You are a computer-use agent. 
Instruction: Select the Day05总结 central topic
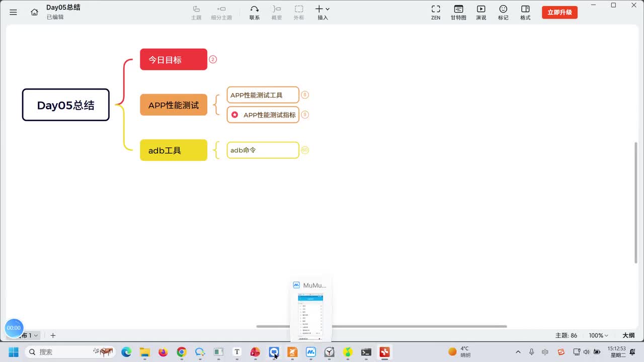click(65, 105)
